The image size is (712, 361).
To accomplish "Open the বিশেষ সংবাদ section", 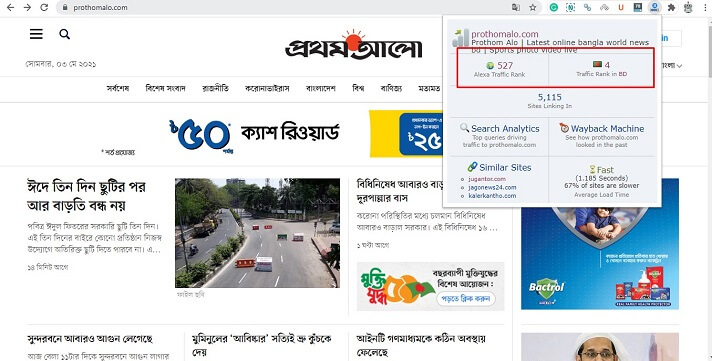I will click(165, 88).
